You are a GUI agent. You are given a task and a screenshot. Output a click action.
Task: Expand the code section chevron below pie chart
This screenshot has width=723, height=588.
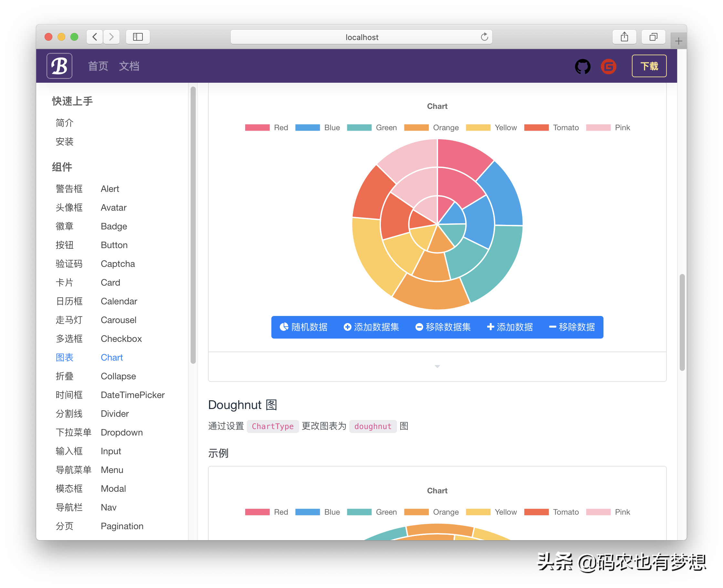(x=437, y=366)
